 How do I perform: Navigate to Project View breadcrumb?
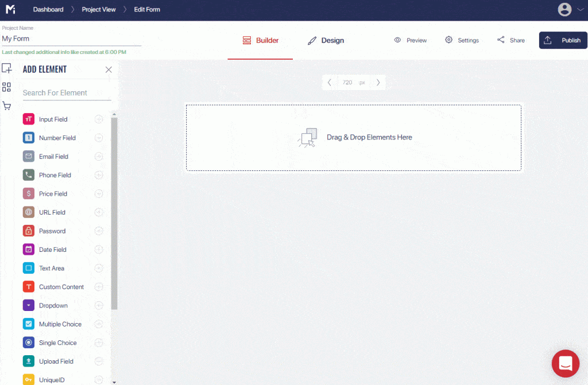(x=99, y=9)
